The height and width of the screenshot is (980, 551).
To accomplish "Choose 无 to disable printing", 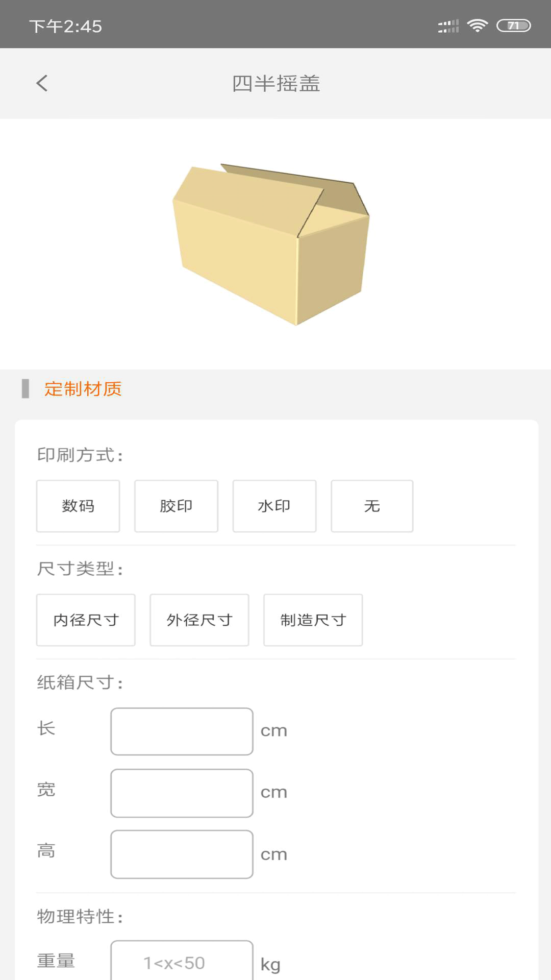I will pyautogui.click(x=372, y=506).
